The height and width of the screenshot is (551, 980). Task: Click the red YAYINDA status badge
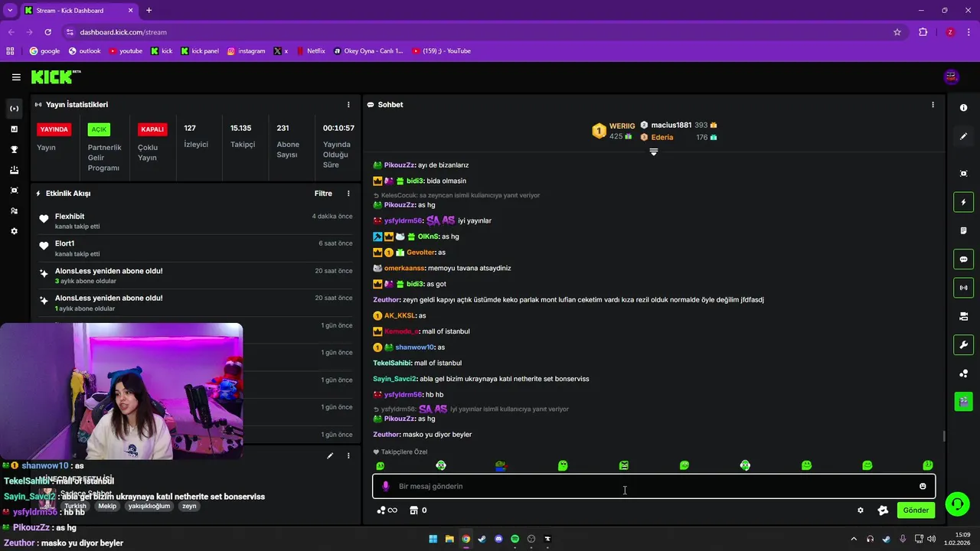[54, 129]
